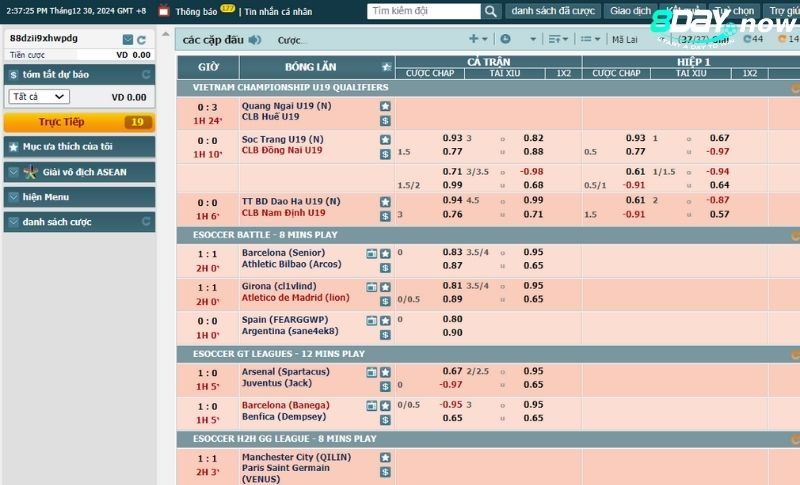Viewport: 800px width, 485px height.
Task: Click the team search input field
Action: pos(424,12)
